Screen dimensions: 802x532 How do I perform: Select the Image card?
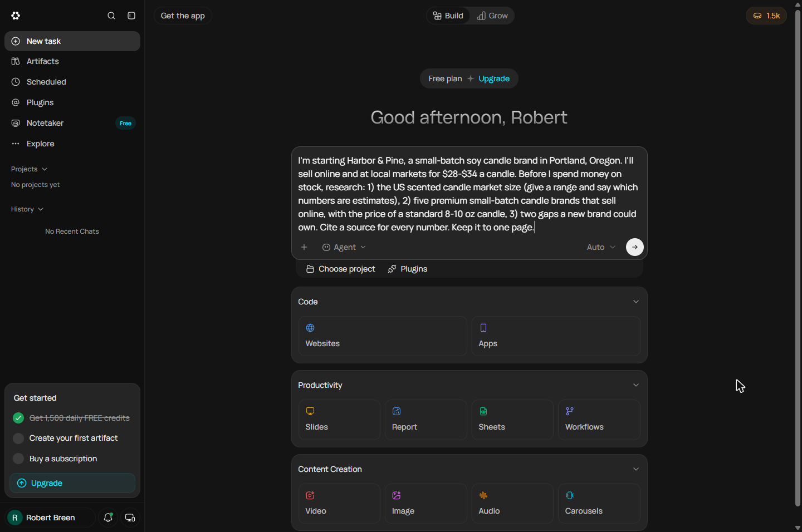point(426,504)
